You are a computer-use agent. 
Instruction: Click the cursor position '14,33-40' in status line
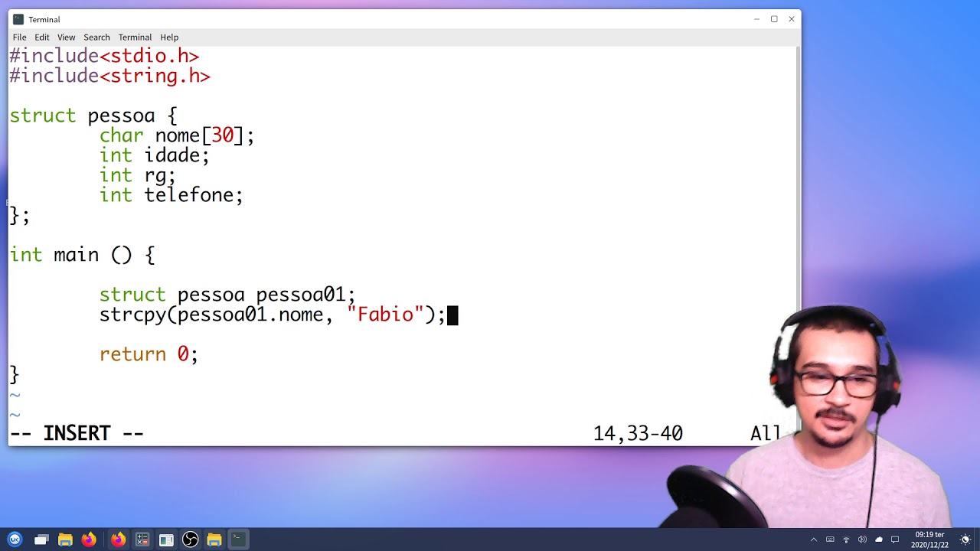point(638,433)
